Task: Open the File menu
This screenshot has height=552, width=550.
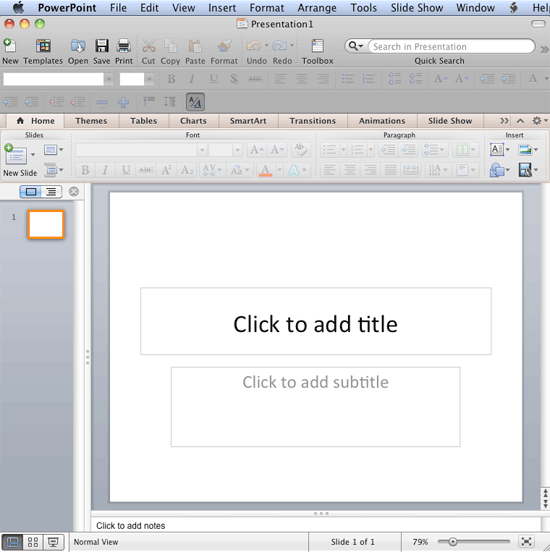Action: (118, 7)
